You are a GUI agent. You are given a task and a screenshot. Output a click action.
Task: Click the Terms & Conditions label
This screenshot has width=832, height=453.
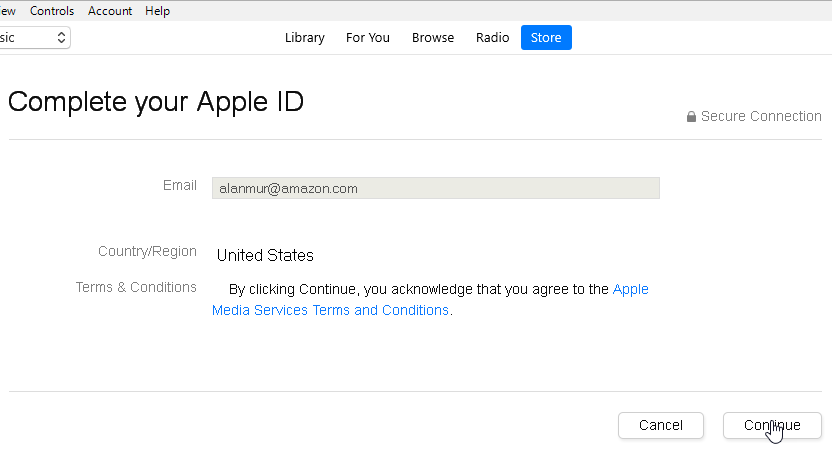pos(136,287)
